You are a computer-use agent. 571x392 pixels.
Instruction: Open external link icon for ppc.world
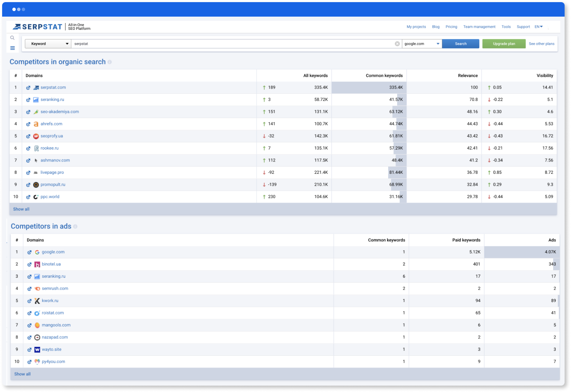[x=28, y=197]
